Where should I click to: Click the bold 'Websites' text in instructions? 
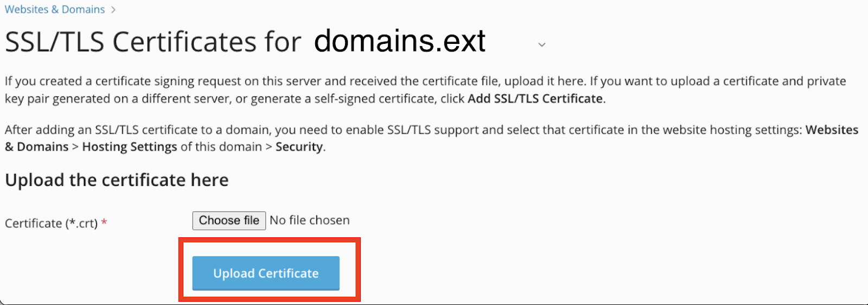pos(832,130)
